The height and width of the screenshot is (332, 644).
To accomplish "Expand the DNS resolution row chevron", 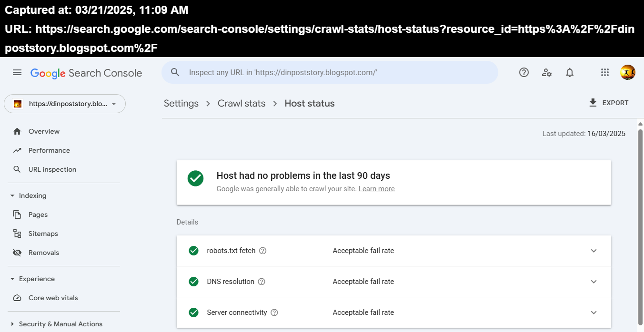I will click(x=594, y=282).
